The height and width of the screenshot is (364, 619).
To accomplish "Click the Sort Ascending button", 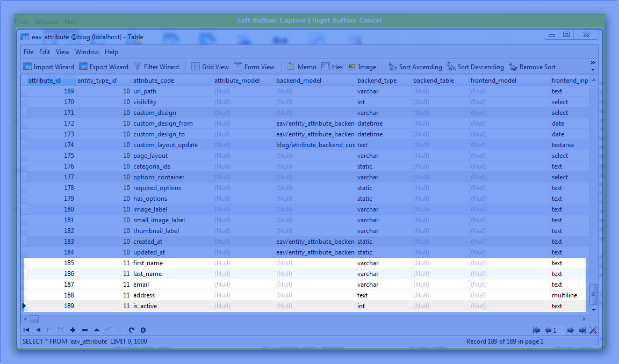I will (x=415, y=67).
